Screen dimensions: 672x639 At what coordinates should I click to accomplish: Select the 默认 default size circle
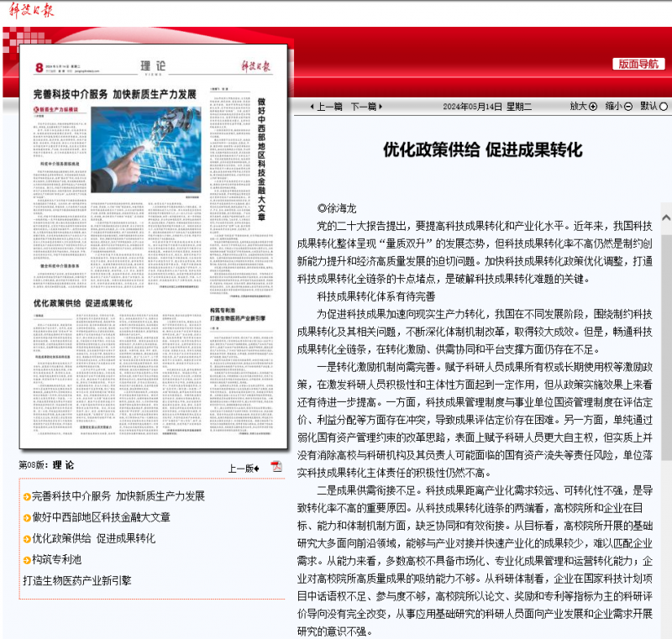(664, 107)
